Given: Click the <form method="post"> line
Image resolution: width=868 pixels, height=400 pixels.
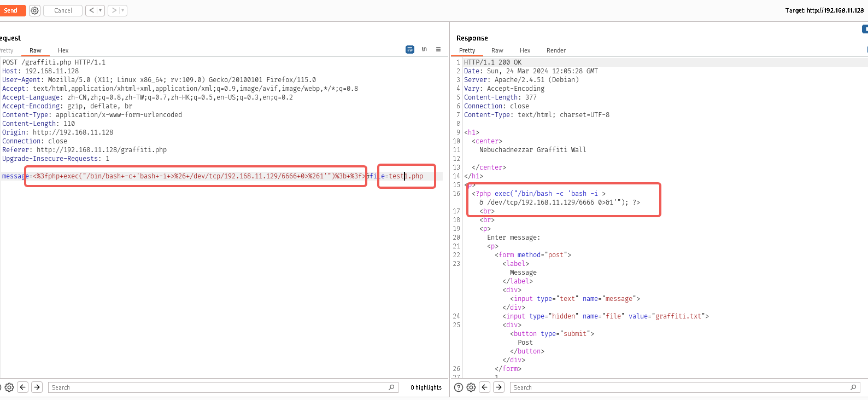Looking at the screenshot, I should (x=533, y=255).
